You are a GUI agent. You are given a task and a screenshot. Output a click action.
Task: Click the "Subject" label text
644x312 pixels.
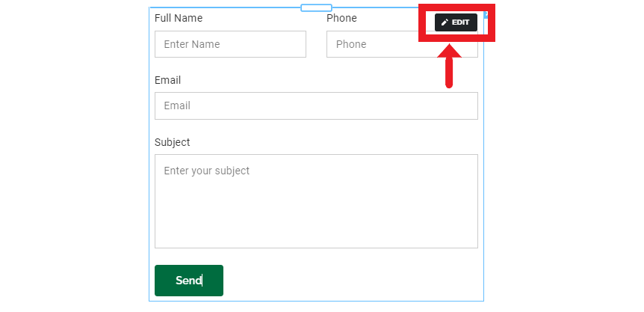[x=172, y=142]
